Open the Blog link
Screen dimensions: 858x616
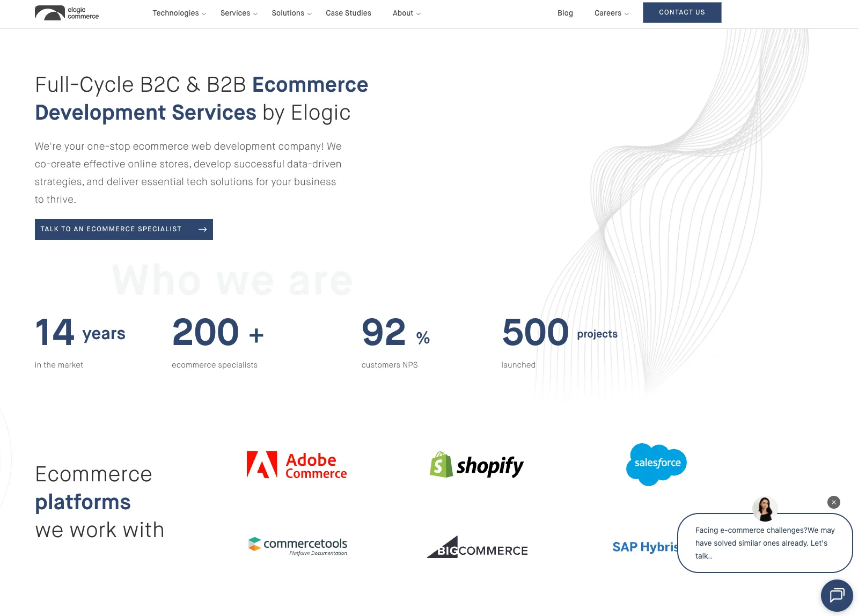[565, 13]
